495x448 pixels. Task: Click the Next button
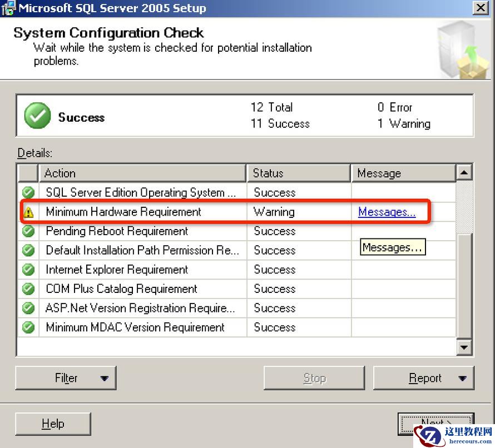435,423
